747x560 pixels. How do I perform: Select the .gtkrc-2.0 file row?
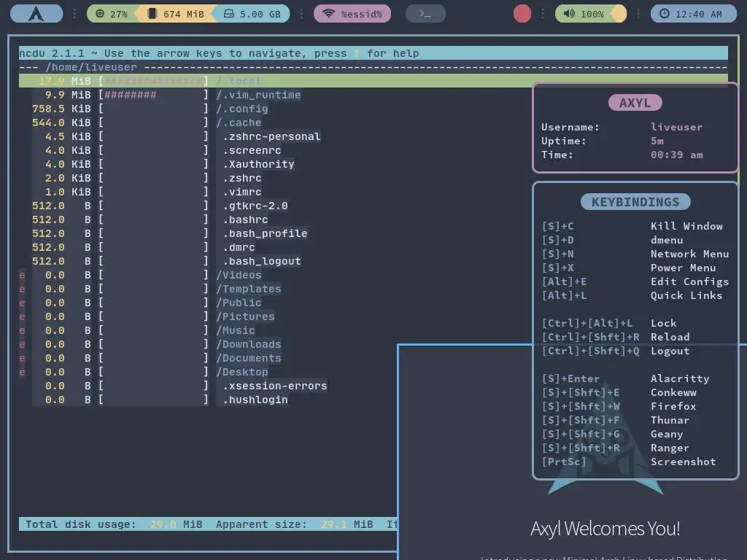(x=160, y=206)
